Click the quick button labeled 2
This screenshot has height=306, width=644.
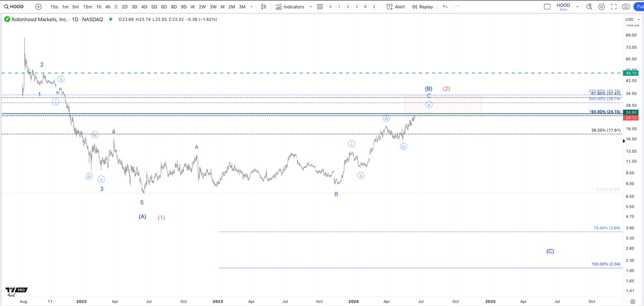pyautogui.click(x=348, y=7)
